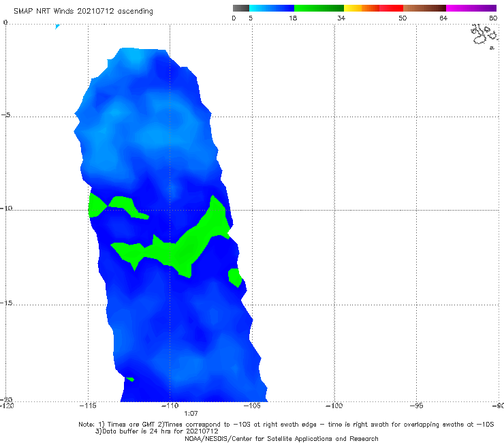The image size is (504, 443).
Task: Click the yellow-red 34-50 color bar segment
Action: (373, 8)
